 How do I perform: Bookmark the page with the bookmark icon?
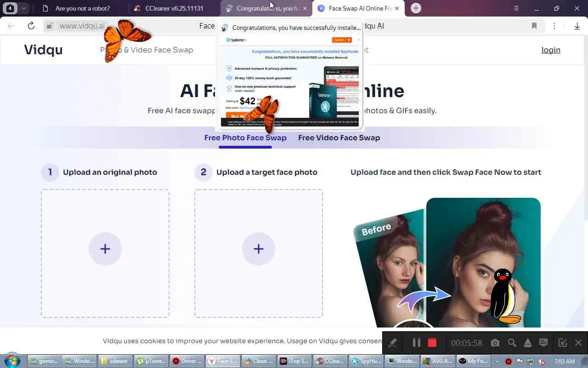[x=534, y=26]
